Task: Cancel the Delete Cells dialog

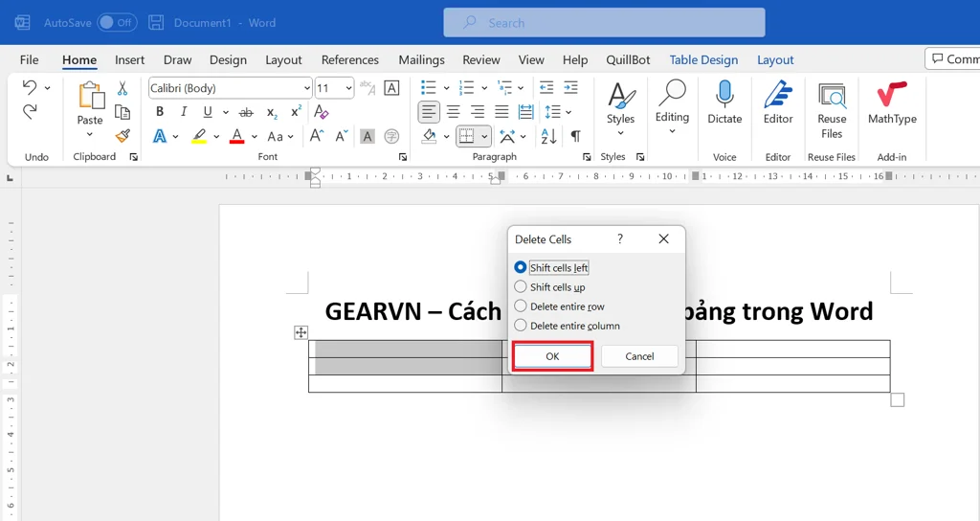Action: [x=639, y=356]
